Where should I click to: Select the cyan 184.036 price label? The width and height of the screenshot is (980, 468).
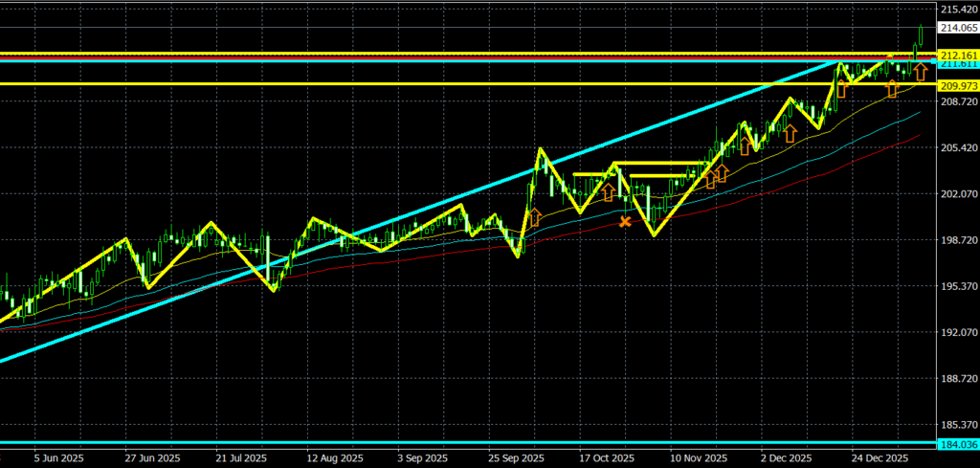tap(957, 444)
